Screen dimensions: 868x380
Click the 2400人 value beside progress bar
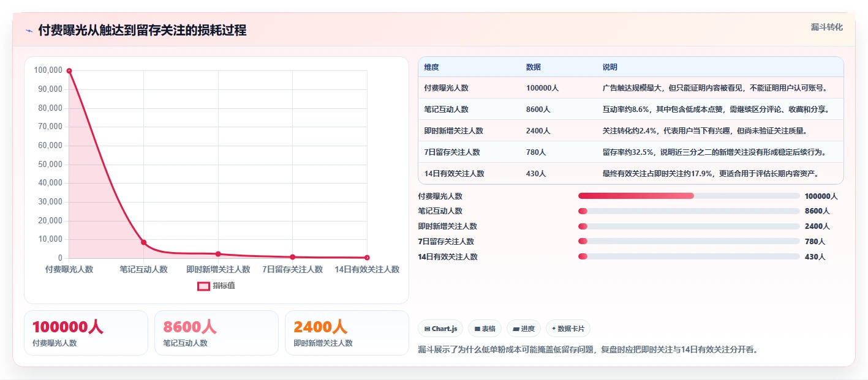coord(817,226)
